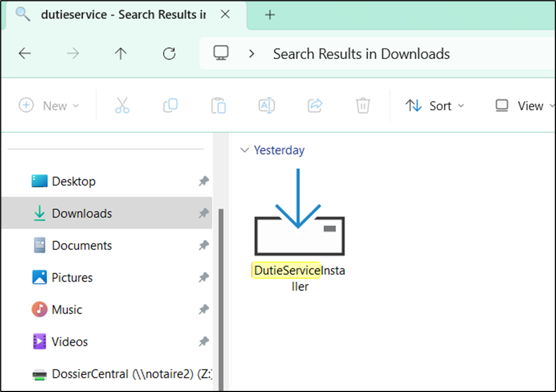Open a new File Explorer tab
This screenshot has height=392, width=556.
click(269, 15)
